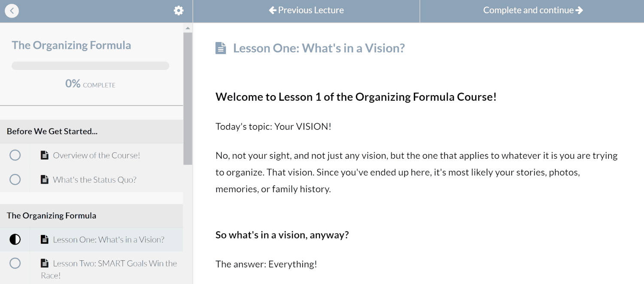Open the settings gear icon

(x=179, y=11)
